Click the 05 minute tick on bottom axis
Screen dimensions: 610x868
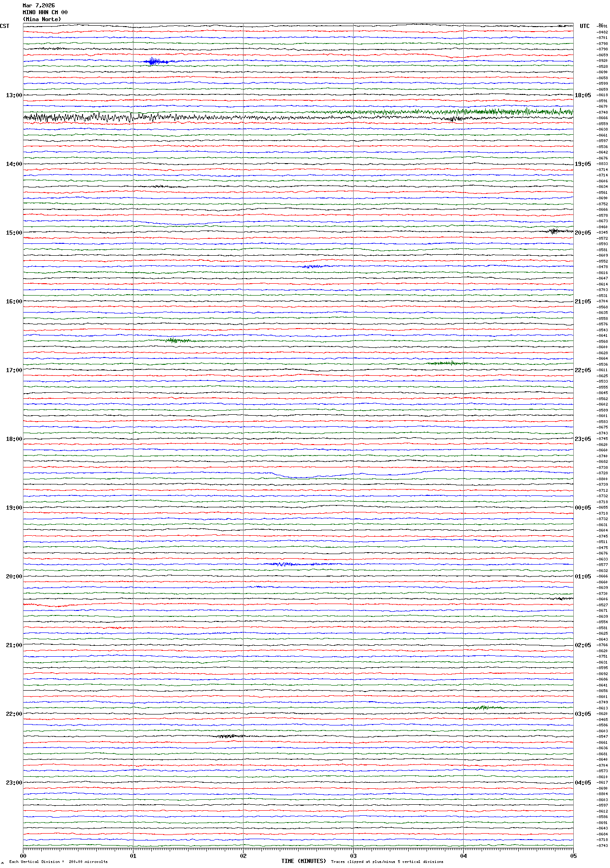point(573,856)
